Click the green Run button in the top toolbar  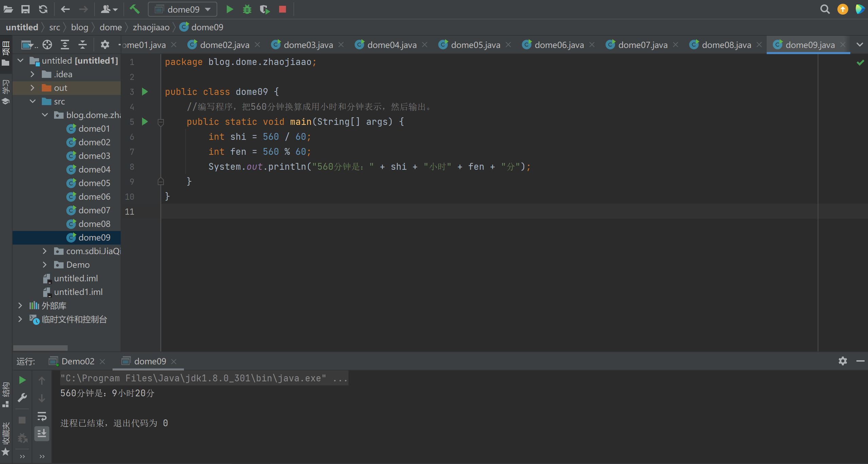tap(230, 9)
